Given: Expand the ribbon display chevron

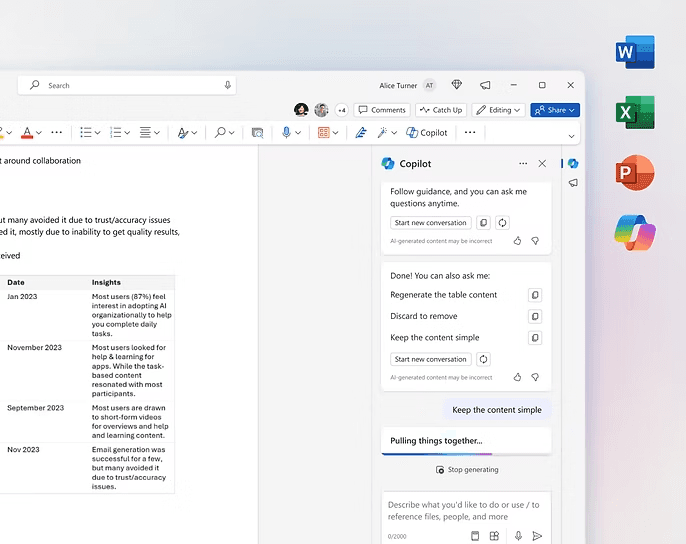Looking at the screenshot, I should 571,136.
